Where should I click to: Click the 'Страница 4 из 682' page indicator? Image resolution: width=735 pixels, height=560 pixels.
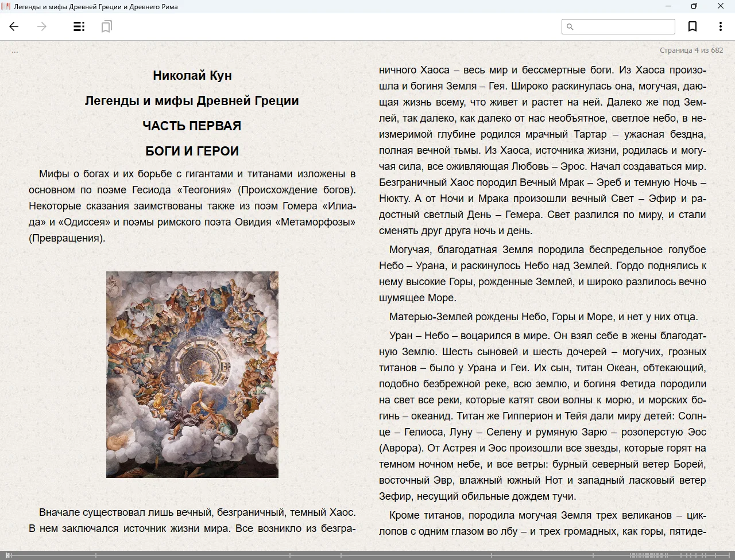tap(691, 50)
